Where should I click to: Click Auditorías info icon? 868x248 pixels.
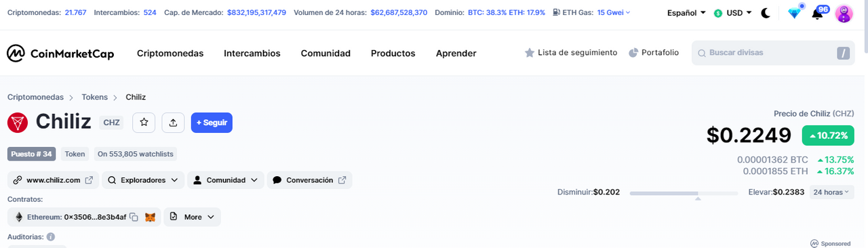point(50,237)
